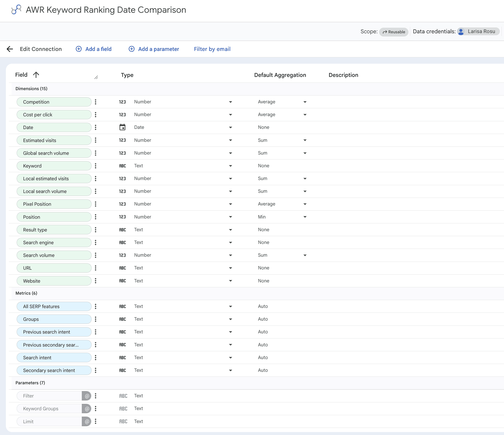Open the three-dot menu for Result type

pos(96,230)
